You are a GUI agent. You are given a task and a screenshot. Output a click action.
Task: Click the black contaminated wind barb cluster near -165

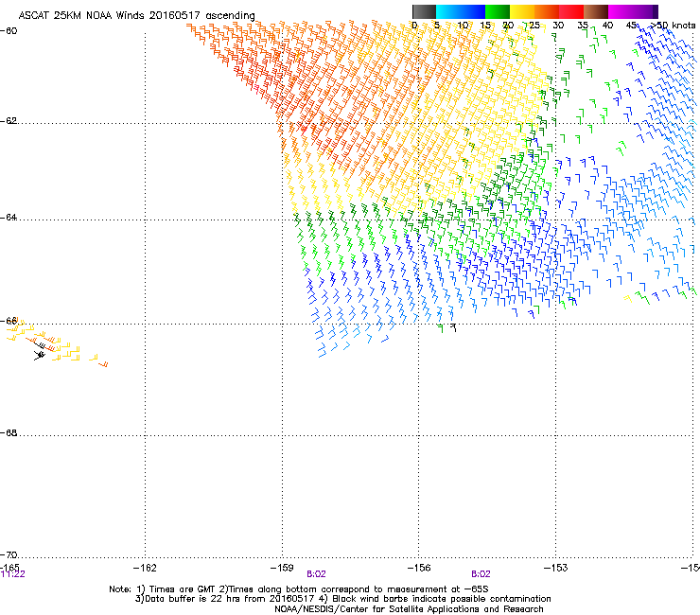[40, 351]
